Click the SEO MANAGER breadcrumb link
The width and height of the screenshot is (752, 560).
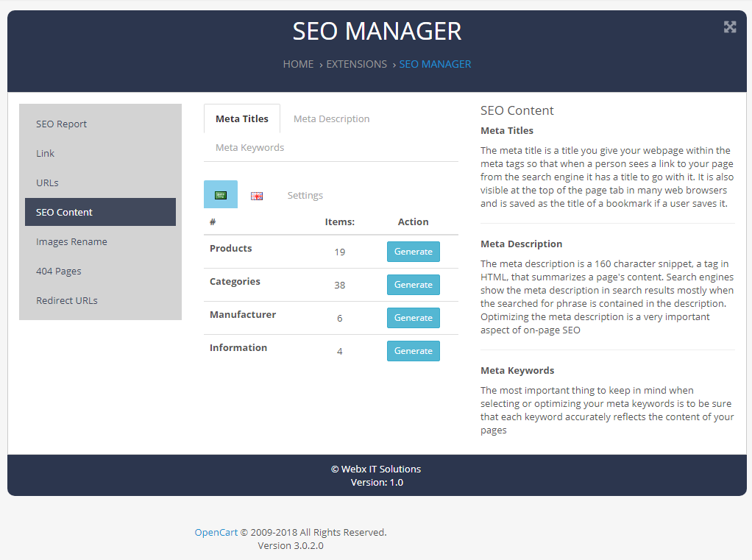click(435, 64)
